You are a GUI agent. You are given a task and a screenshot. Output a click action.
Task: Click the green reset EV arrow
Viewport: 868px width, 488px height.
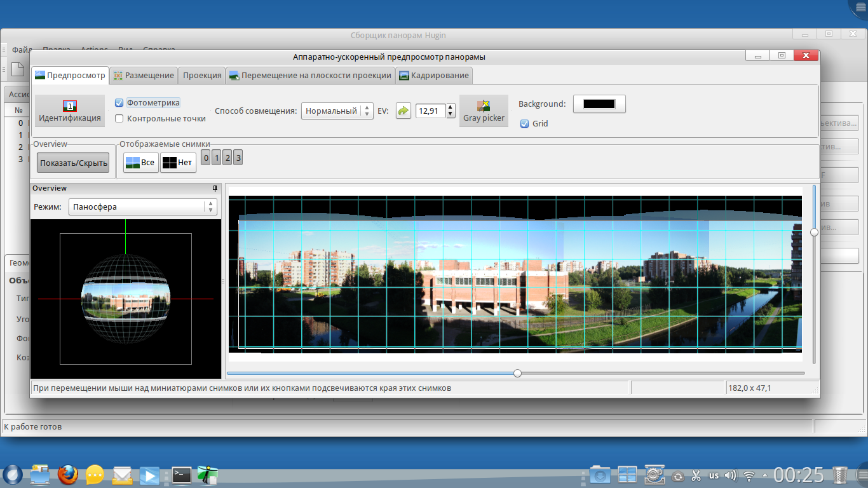point(403,111)
